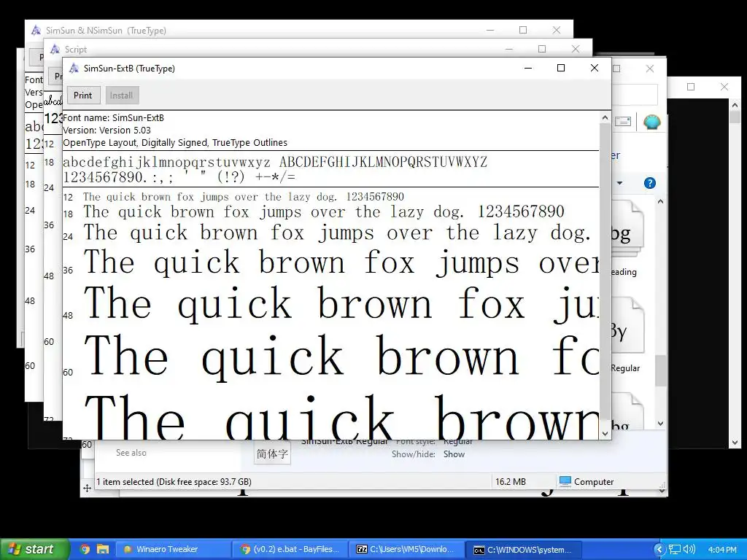747x560 pixels.
Task: Open the view options dropdown arrow beside help
Action: pos(620,183)
